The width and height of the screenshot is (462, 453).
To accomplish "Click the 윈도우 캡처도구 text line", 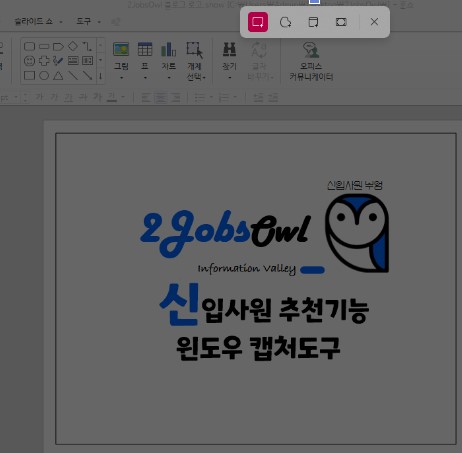I will (x=258, y=348).
